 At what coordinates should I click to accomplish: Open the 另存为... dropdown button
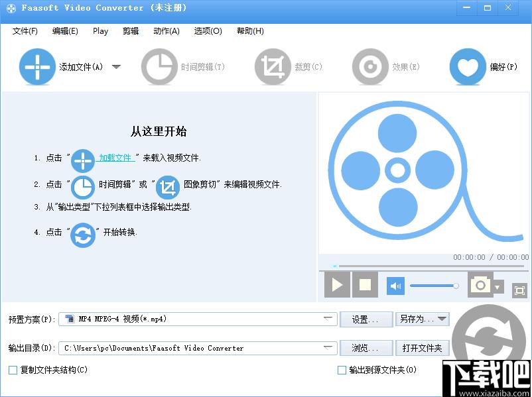pyautogui.click(x=423, y=319)
